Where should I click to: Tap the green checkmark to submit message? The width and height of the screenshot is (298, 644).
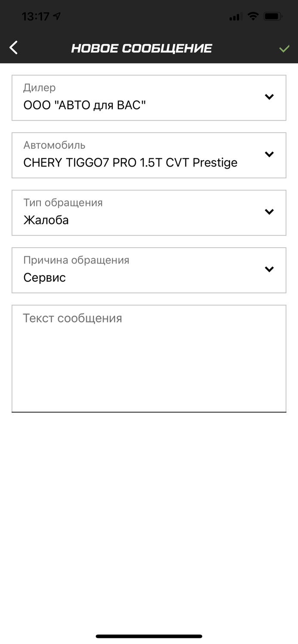(284, 48)
